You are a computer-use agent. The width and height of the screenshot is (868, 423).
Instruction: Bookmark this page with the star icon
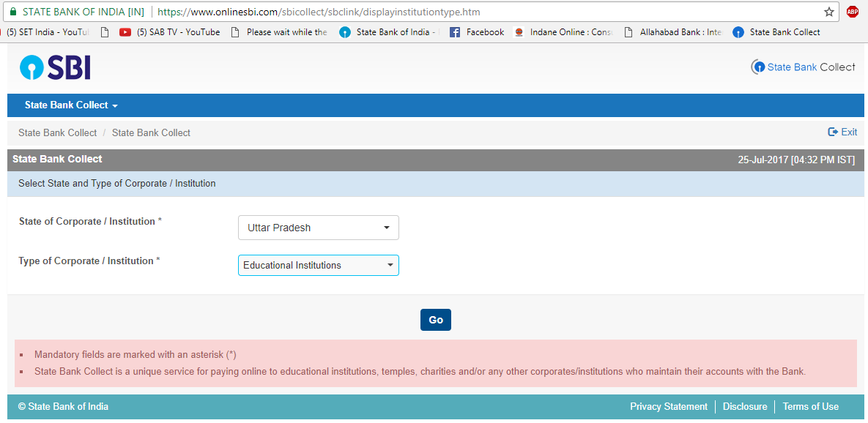[828, 12]
